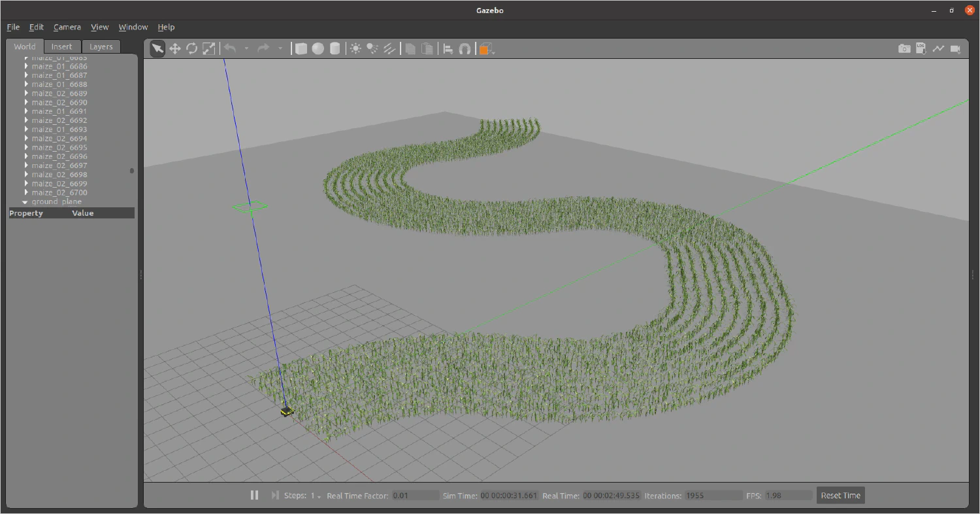The image size is (980, 514).
Task: Pause the simulation
Action: coord(254,496)
